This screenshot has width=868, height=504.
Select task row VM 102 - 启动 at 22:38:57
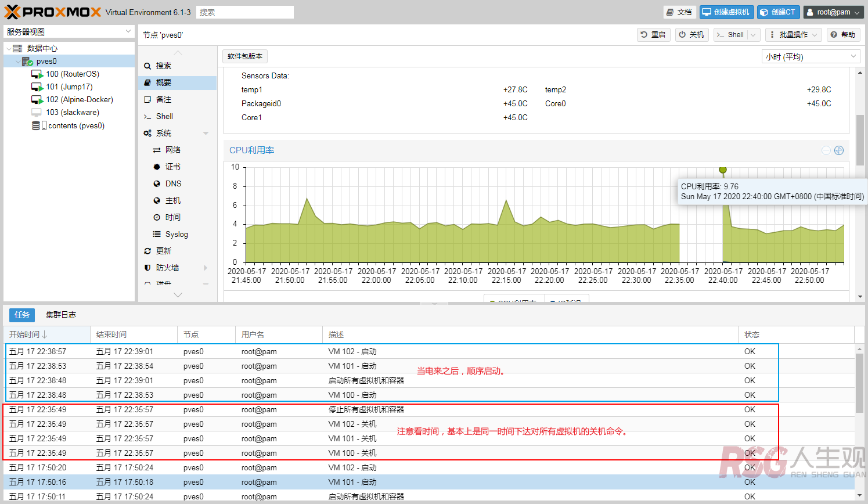(429, 351)
